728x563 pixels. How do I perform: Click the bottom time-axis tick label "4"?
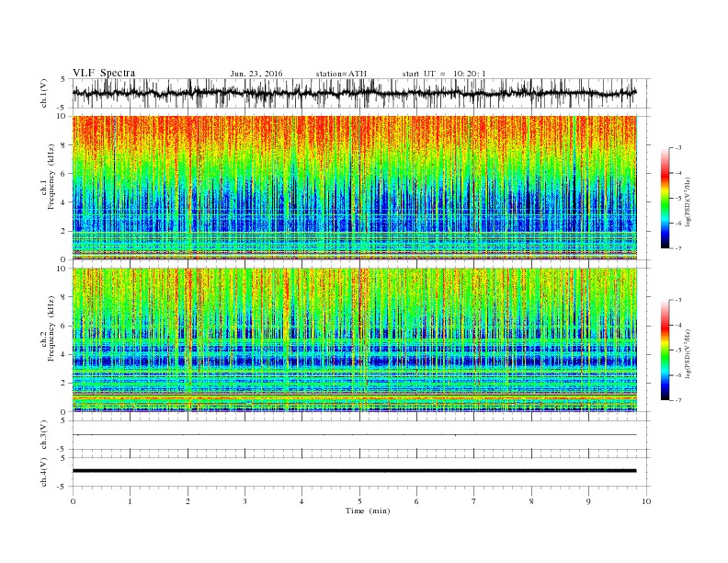[301, 501]
